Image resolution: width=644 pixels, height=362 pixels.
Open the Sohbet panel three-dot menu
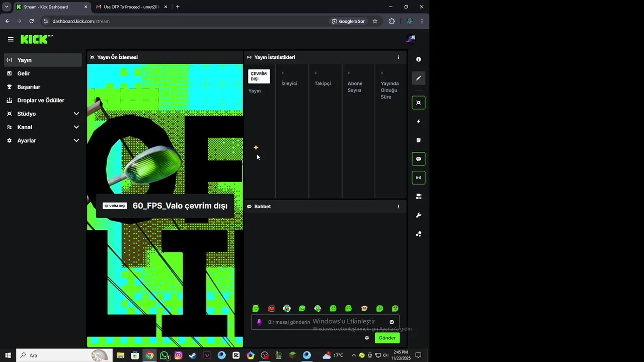click(x=398, y=207)
